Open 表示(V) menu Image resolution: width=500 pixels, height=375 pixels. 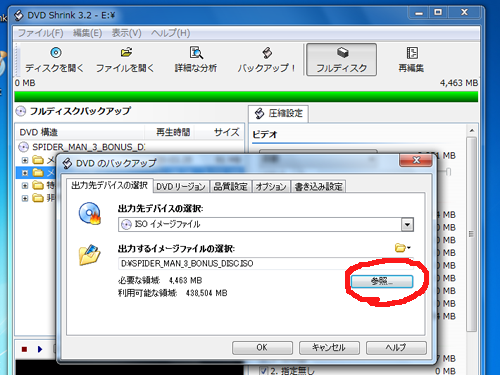pos(126,33)
